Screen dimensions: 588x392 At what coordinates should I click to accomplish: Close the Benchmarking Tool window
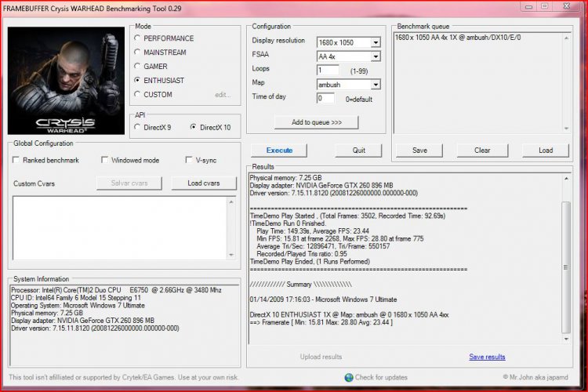567,6
